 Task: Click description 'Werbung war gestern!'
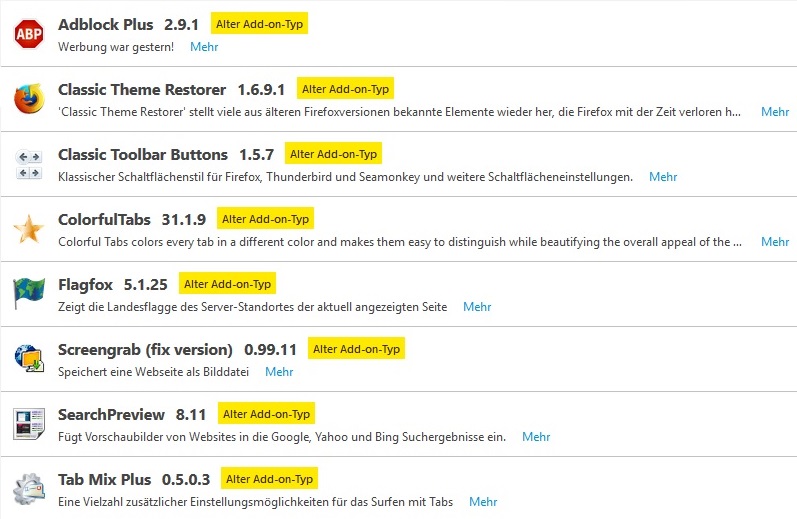pos(116,47)
